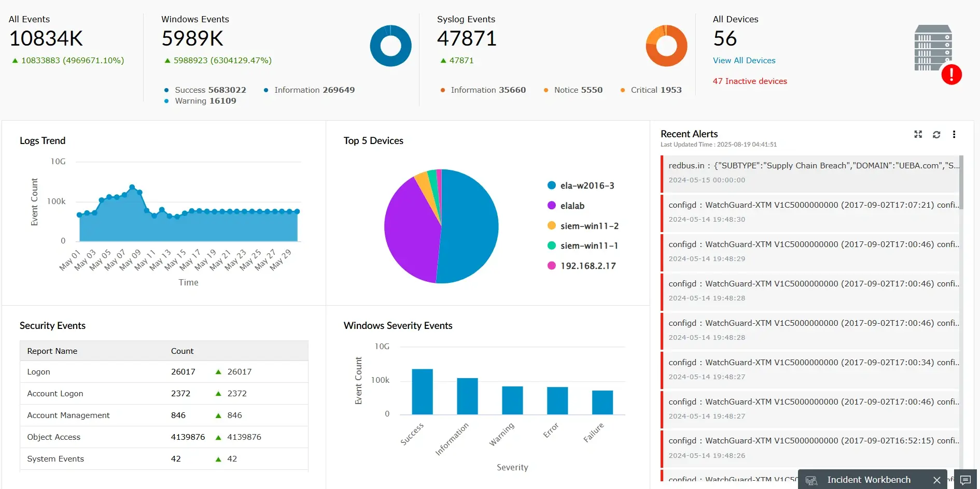The height and width of the screenshot is (489, 980).
Task: Expand Recent Alerts to full screen
Action: (918, 134)
